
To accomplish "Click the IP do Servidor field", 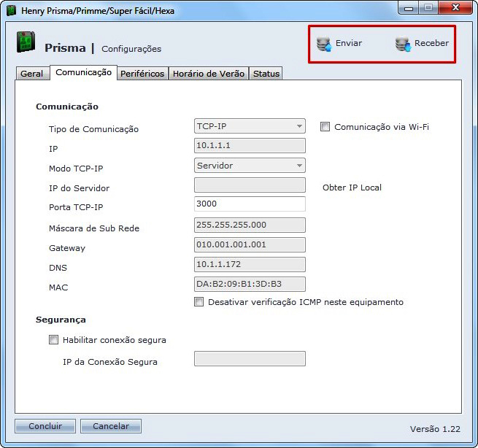I will point(250,185).
